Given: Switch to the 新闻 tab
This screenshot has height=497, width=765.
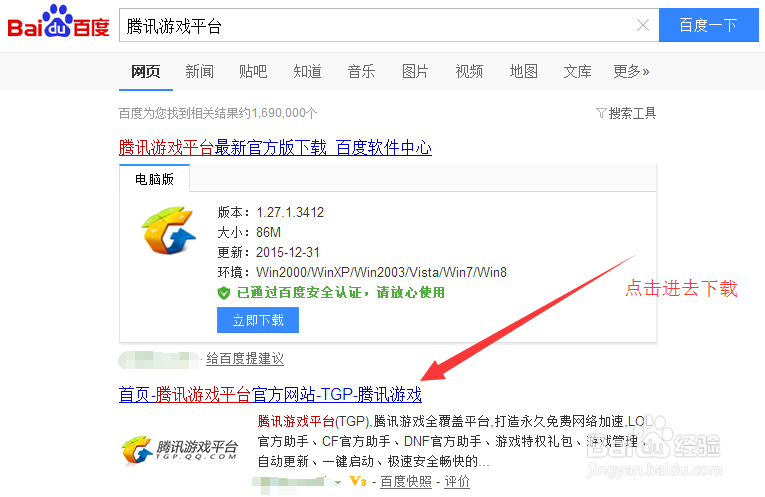Looking at the screenshot, I should pos(200,72).
